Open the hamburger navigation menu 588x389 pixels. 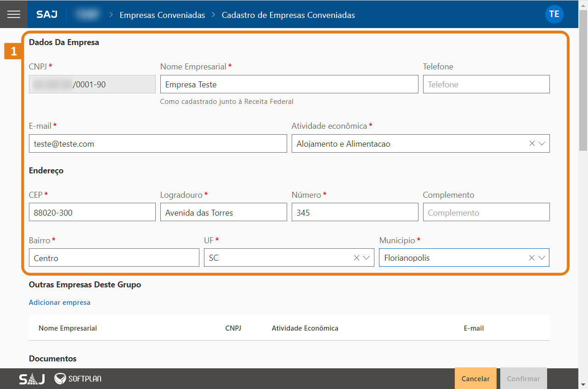(x=14, y=14)
